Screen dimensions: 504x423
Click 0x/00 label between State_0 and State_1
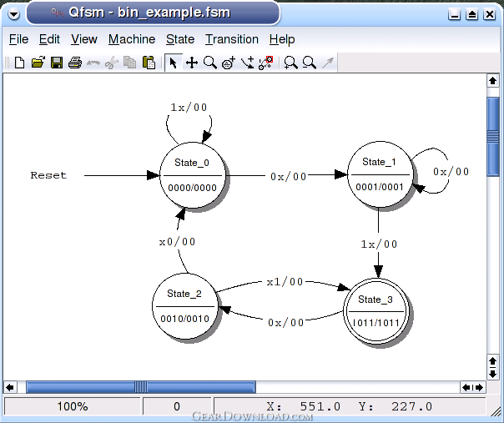tap(289, 177)
